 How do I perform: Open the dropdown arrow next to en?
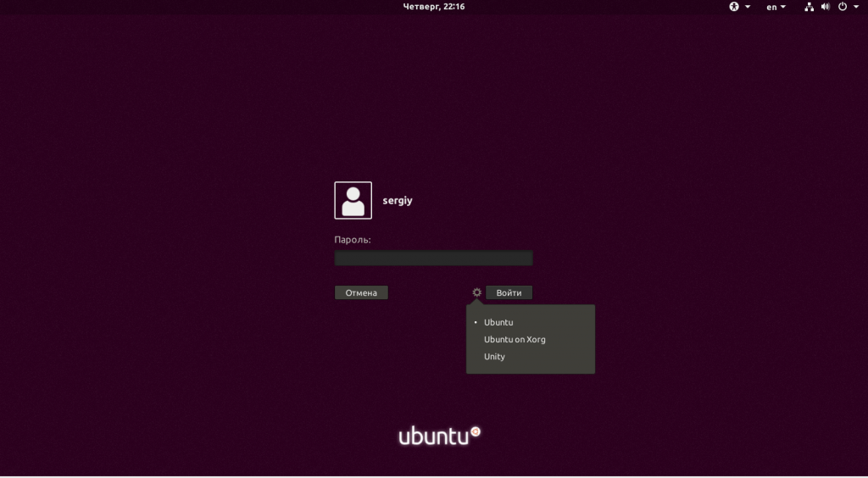783,7
